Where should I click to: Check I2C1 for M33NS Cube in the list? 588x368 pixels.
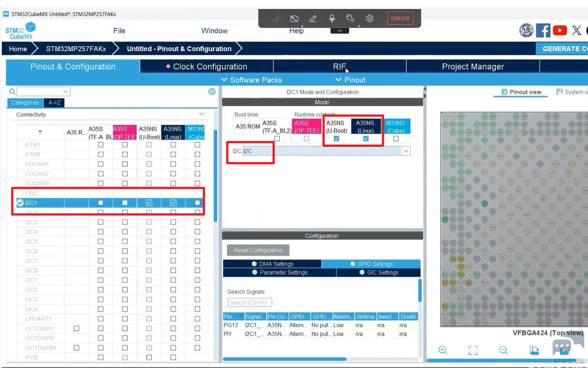(x=197, y=203)
